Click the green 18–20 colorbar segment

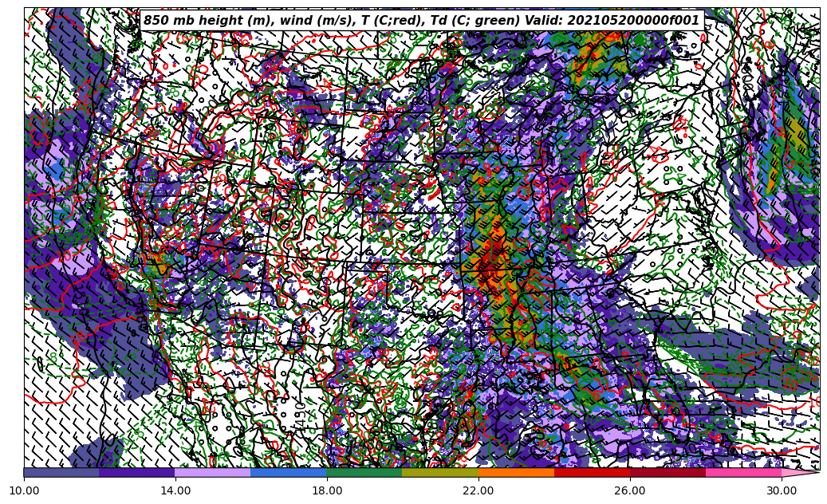(x=364, y=472)
